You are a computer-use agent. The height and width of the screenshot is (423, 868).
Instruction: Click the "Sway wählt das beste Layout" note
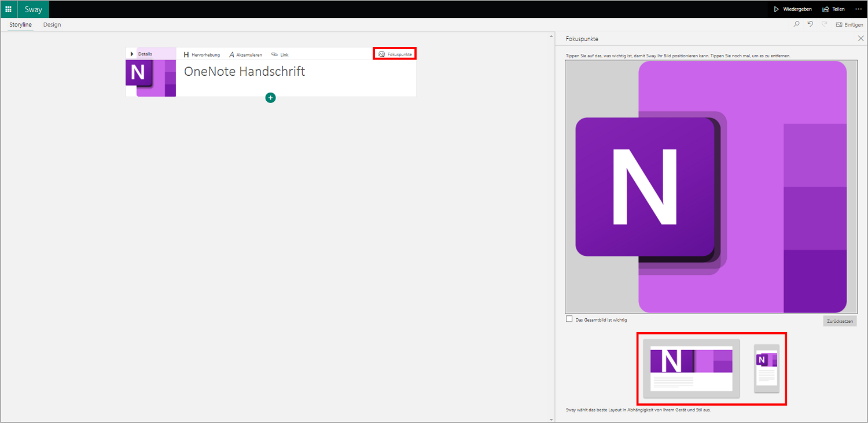coord(638,410)
